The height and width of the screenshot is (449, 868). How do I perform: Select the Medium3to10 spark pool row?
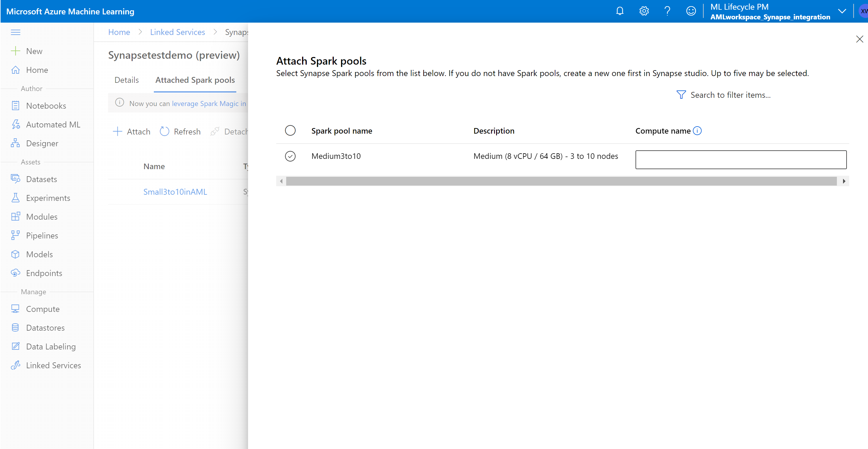click(x=290, y=156)
